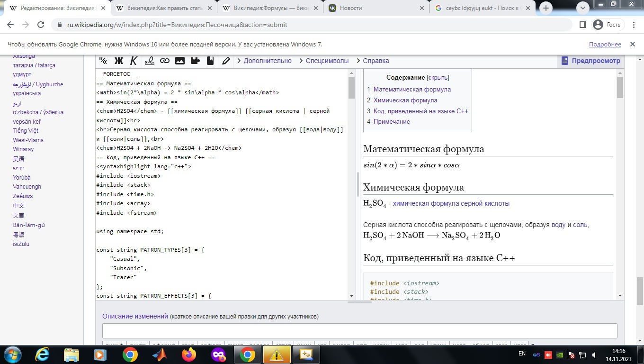Screen dimensions: 644x364
Task: Open the Yorùbá language link
Action: (23, 177)
